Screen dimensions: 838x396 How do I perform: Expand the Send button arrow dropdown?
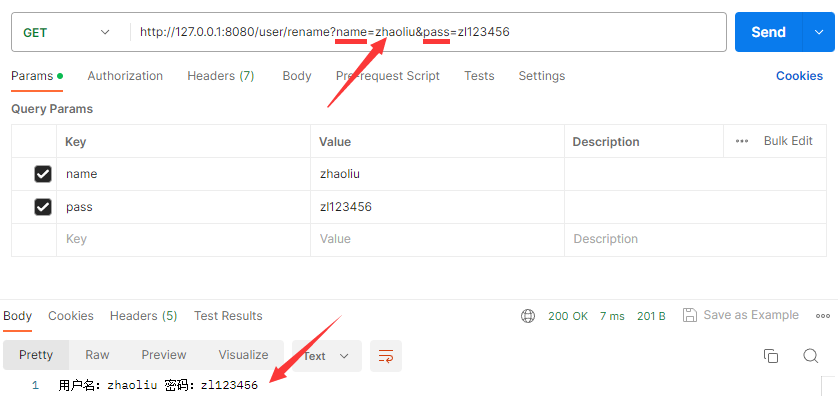click(x=819, y=32)
